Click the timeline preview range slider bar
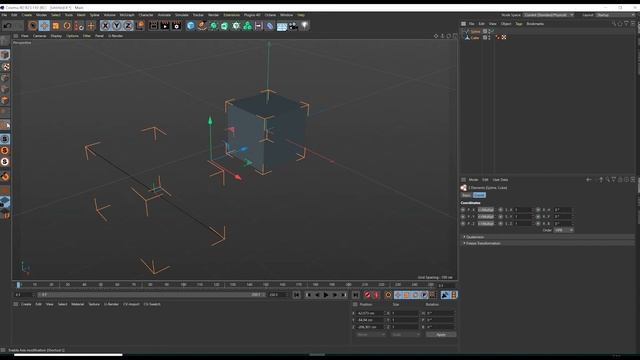 (151, 295)
